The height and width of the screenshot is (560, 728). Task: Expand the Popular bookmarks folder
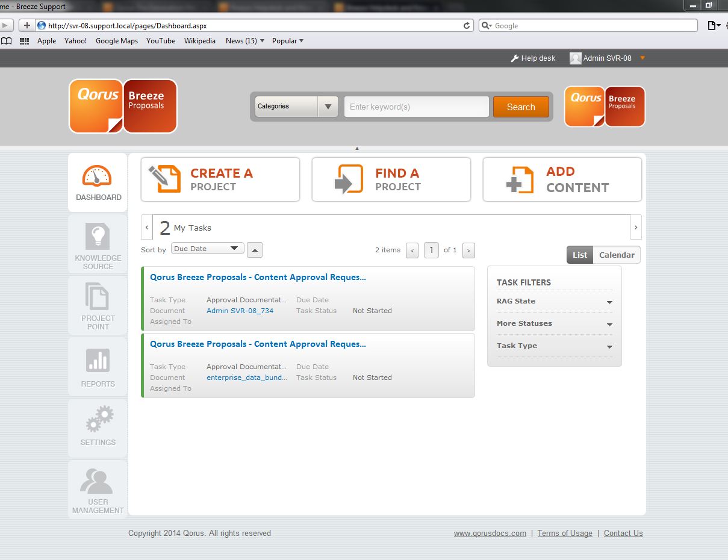click(x=288, y=41)
